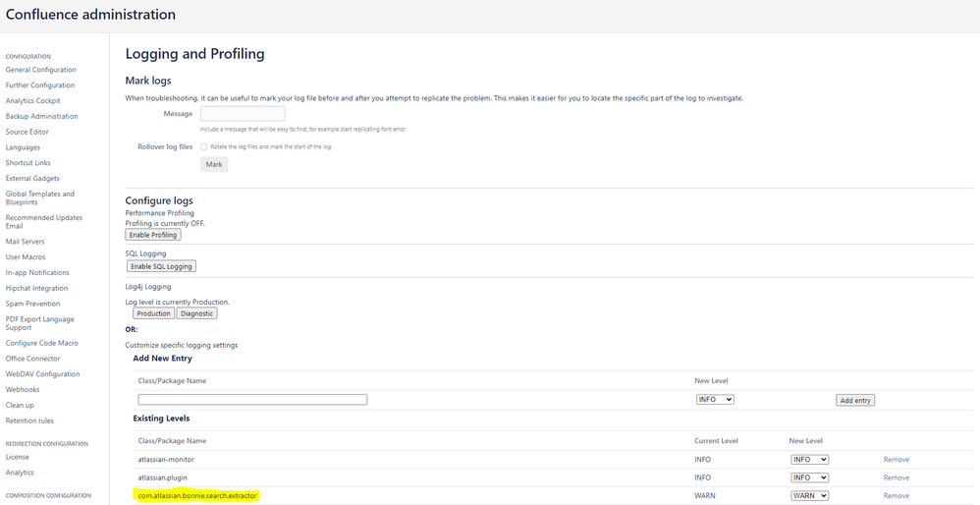Open Shortcut Links page

pyautogui.click(x=28, y=163)
